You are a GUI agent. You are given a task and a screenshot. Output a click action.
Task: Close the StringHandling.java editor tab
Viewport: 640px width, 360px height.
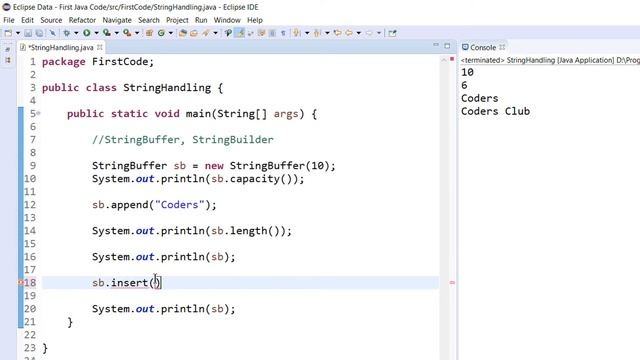point(100,47)
